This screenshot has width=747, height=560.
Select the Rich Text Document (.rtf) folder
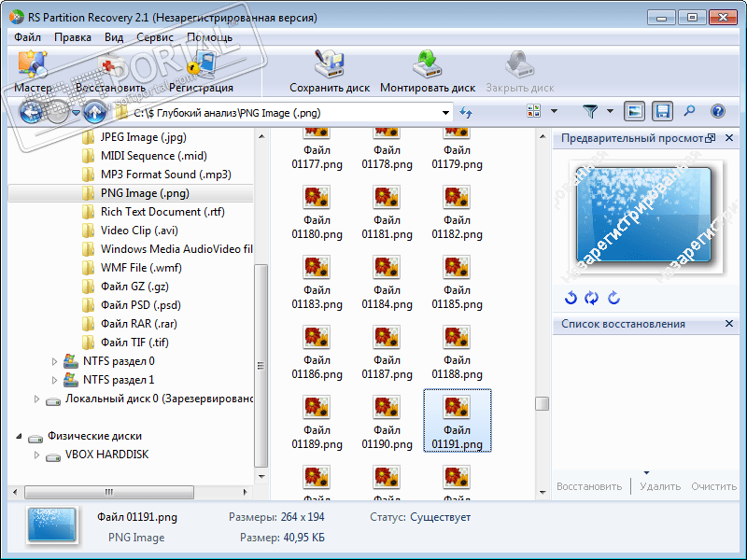[162, 212]
